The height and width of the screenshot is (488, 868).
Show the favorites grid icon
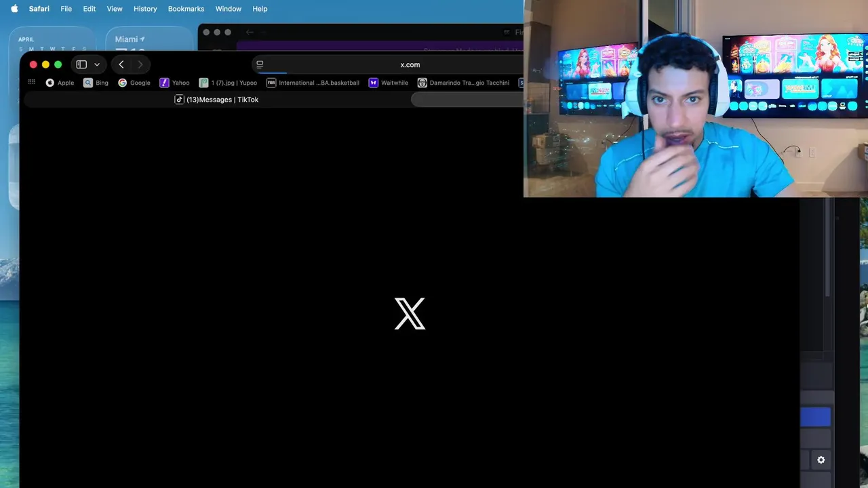(32, 82)
